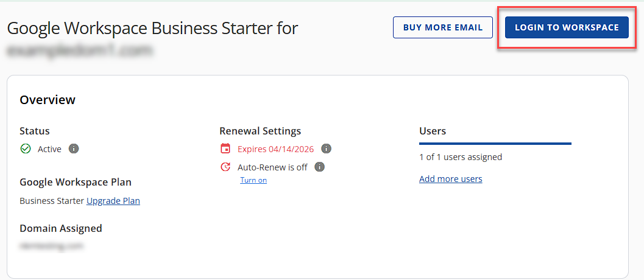Screen dimensions: 644x280
Task: Open the info icon next to Expires date
Action: (x=326, y=149)
